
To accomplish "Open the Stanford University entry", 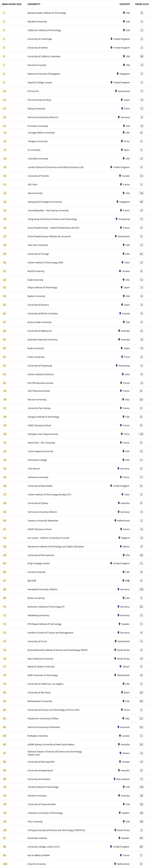I will tap(37, 22).
